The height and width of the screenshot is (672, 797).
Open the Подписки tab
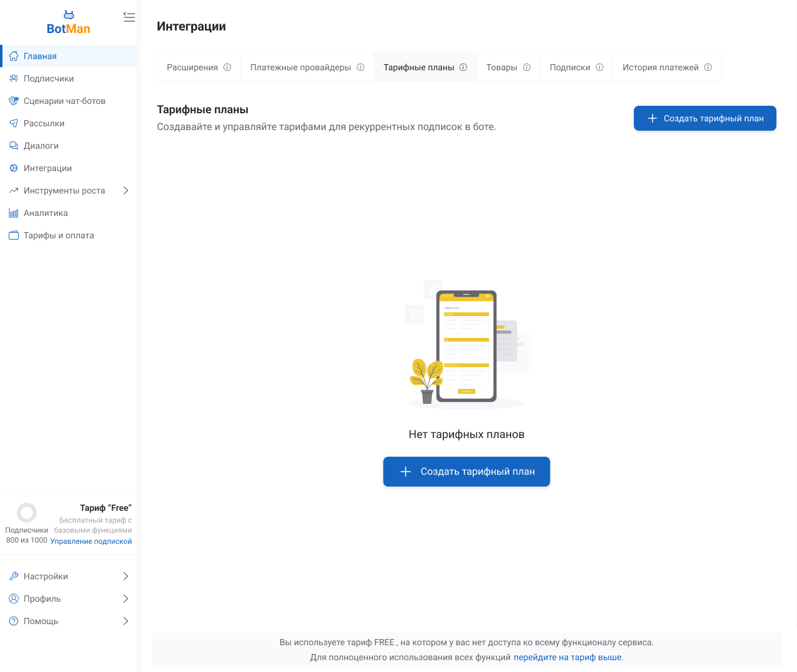coord(570,67)
